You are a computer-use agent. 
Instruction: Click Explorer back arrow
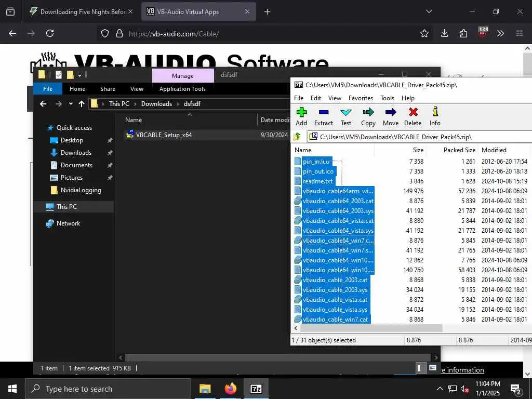coord(43,104)
